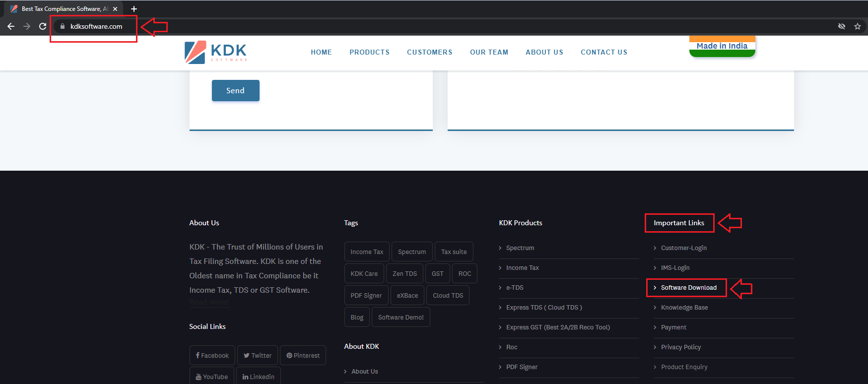Click the browser forward arrow
Image resolution: width=868 pixels, height=384 pixels.
[x=27, y=26]
